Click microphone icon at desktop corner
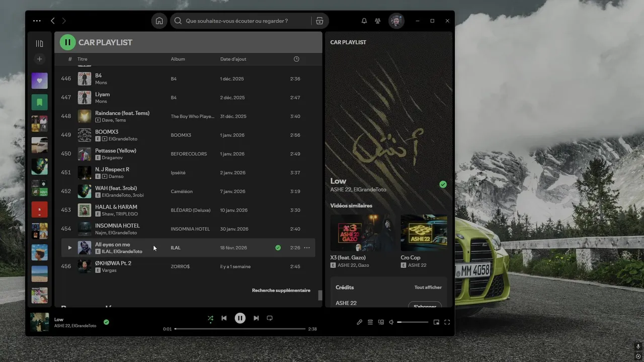This screenshot has height=362, width=644. [x=638, y=347]
